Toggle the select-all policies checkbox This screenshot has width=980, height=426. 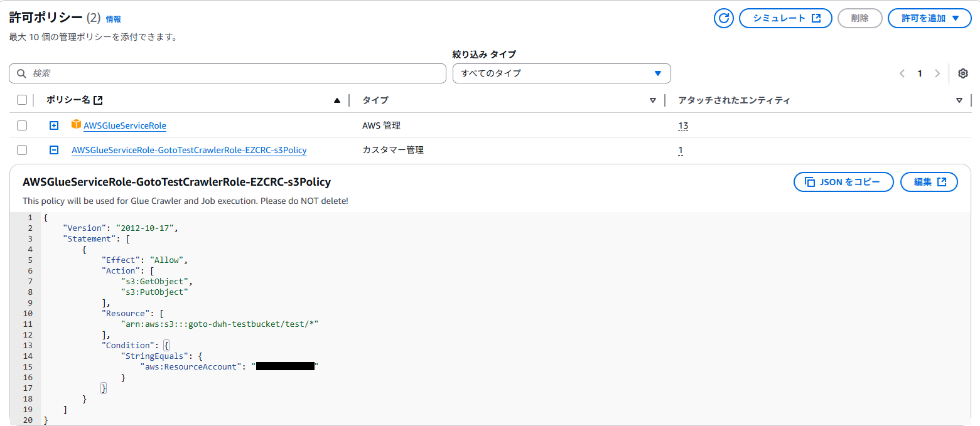pyautogui.click(x=22, y=100)
